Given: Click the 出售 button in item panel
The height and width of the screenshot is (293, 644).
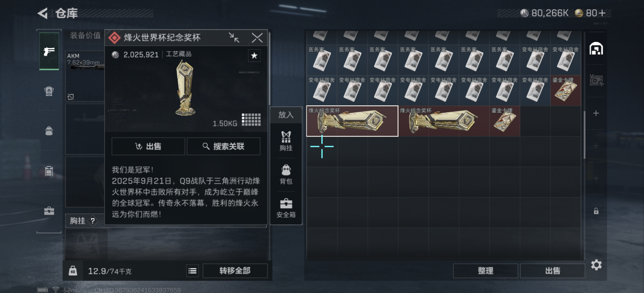Looking at the screenshot, I should tap(148, 146).
